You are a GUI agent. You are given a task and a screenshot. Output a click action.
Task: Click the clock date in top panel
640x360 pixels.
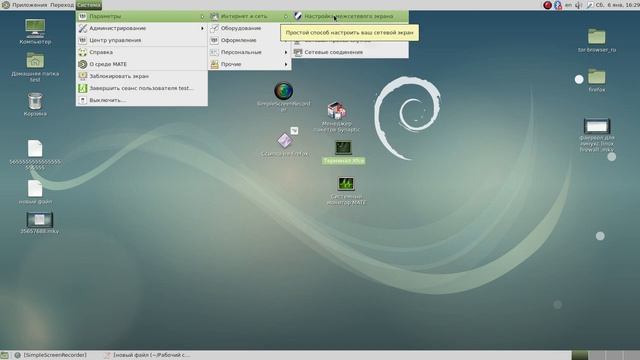pyautogui.click(x=618, y=5)
